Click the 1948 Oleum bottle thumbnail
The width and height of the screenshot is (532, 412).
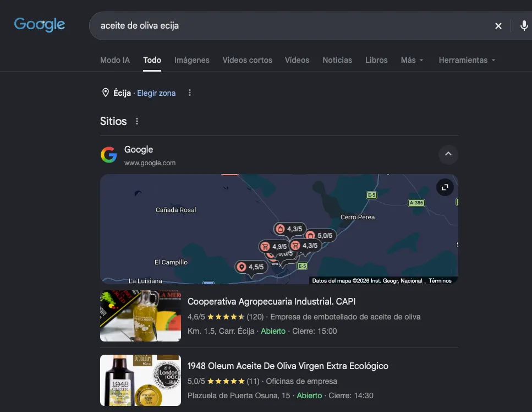[140, 381]
